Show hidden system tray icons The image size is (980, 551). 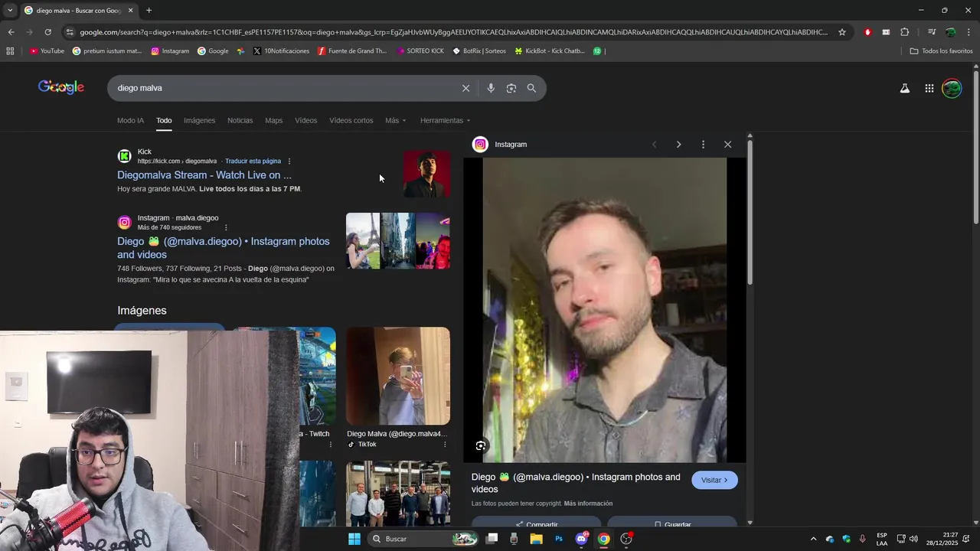pos(813,539)
